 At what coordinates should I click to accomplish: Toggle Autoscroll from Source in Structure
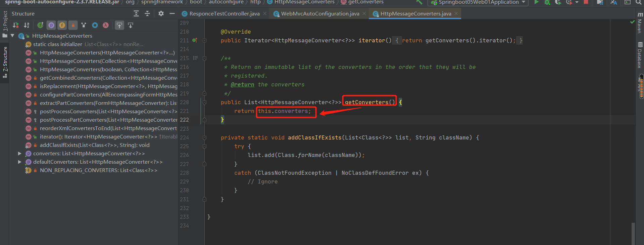(x=131, y=25)
